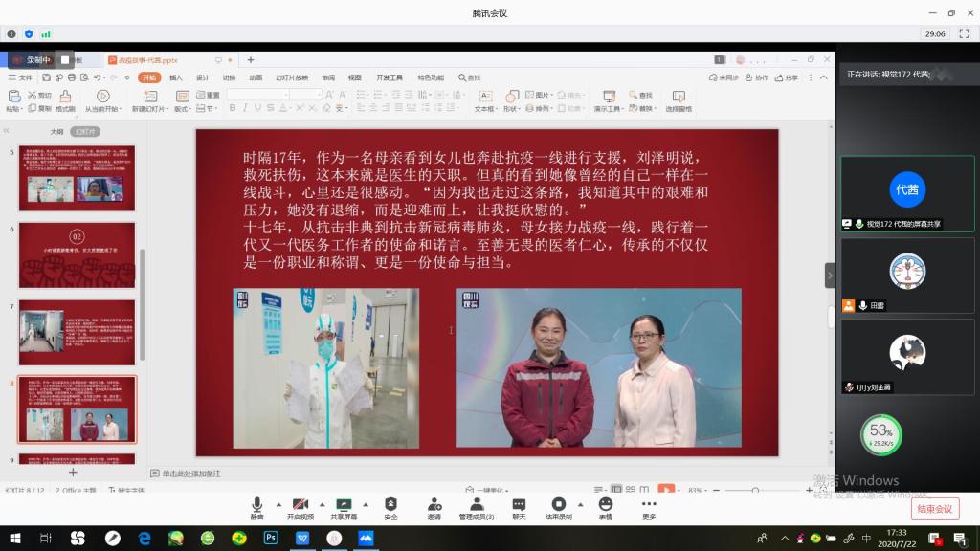Screen dimensions: 980x551
Task: Expand video options arrow beside the camera
Action: [322, 504]
